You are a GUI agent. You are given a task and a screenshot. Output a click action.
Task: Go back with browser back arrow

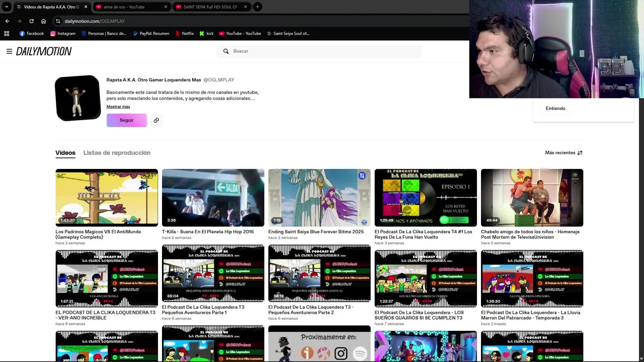[7, 21]
